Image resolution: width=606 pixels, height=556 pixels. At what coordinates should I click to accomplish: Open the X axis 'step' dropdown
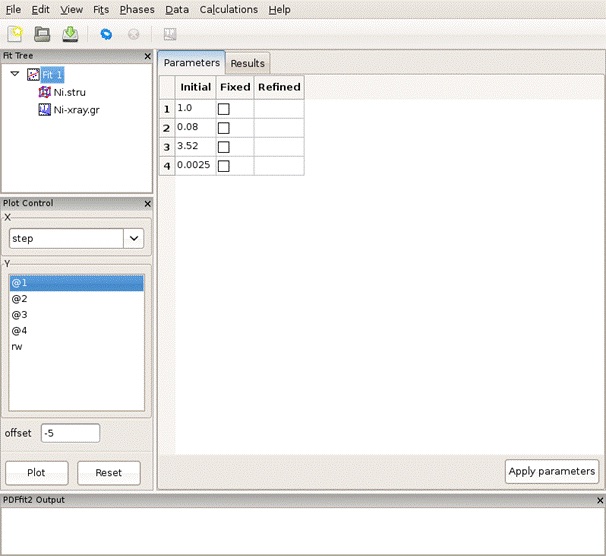[134, 239]
